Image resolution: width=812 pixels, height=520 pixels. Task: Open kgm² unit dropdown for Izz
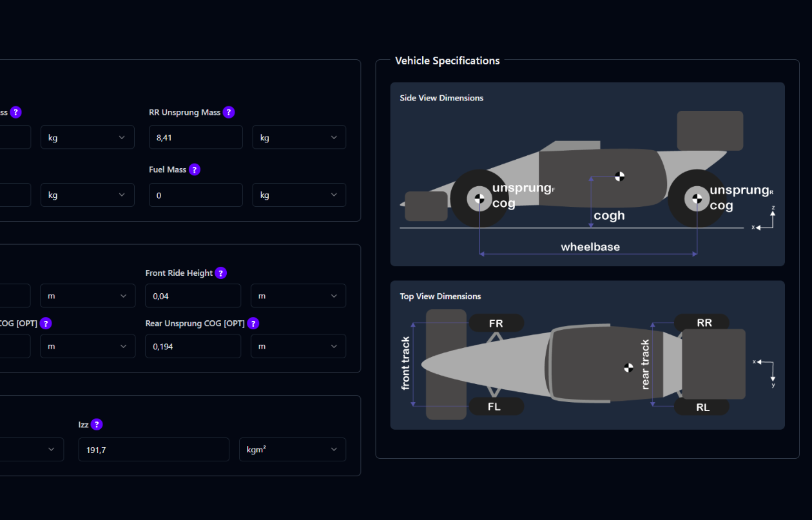click(x=293, y=450)
